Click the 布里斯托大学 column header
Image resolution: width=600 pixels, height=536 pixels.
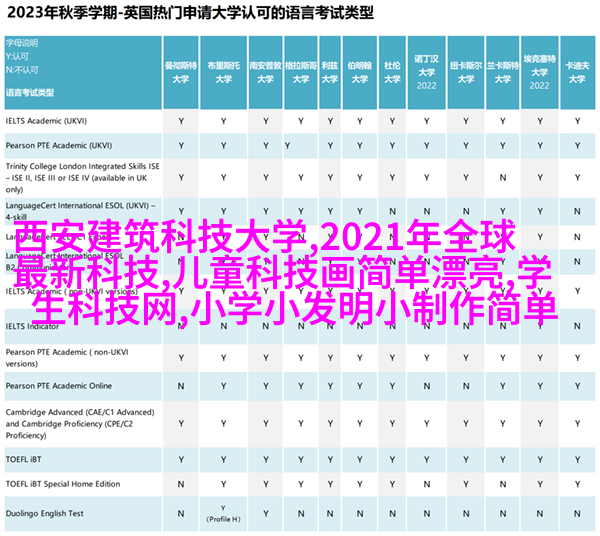click(223, 72)
